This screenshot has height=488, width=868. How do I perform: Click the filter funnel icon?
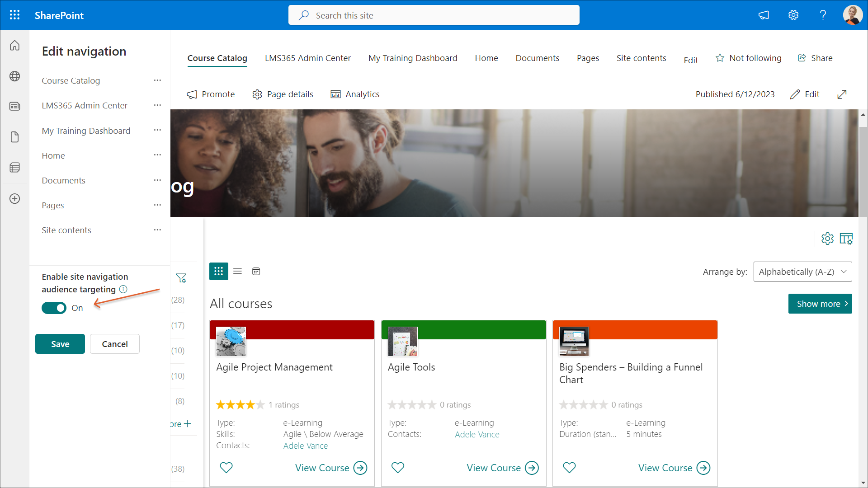coord(181,278)
